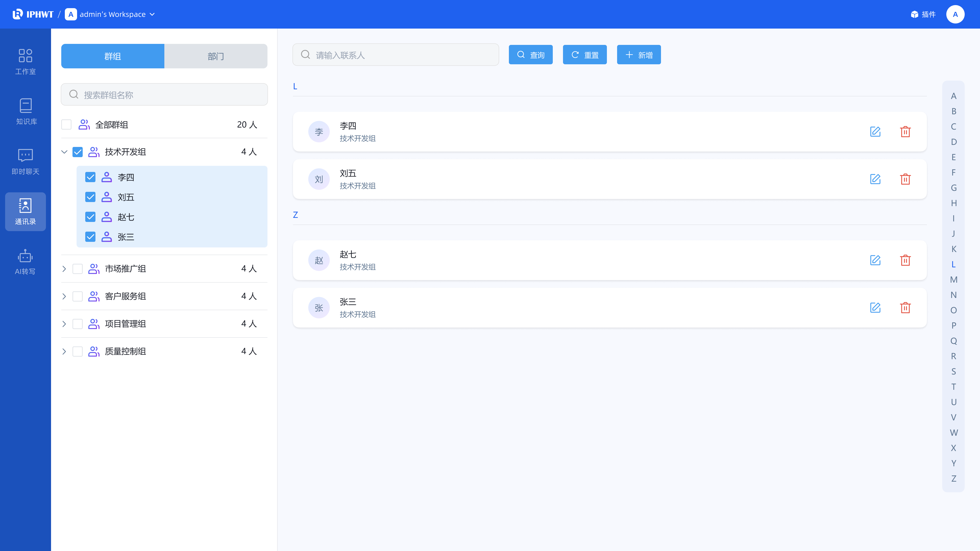Click trash icon for 张三
Image resolution: width=980 pixels, height=551 pixels.
pos(905,308)
